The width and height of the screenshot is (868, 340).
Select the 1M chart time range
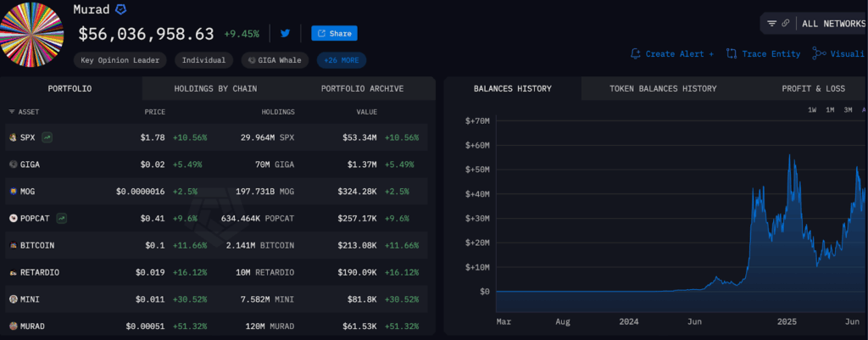pyautogui.click(x=830, y=110)
